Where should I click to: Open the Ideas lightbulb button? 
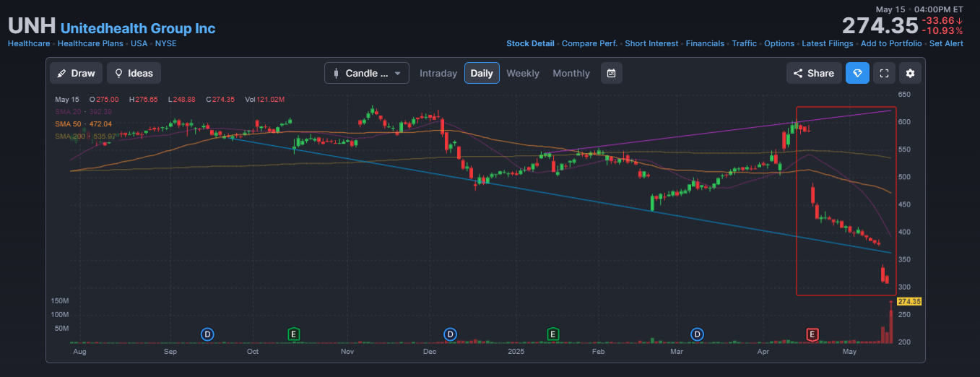pos(134,73)
